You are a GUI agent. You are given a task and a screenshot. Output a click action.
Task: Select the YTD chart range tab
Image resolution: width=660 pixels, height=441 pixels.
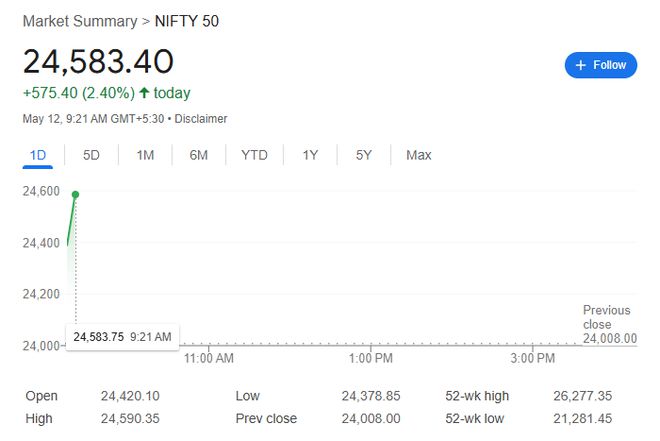[x=254, y=155]
